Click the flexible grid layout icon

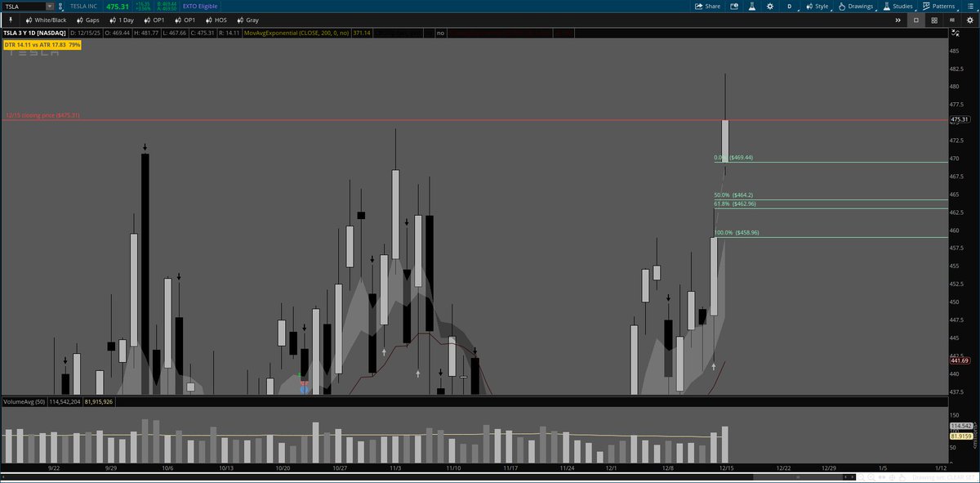tap(952, 19)
